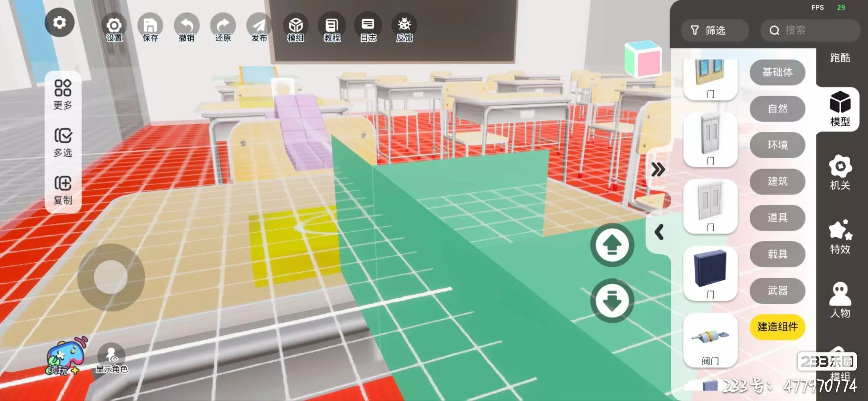This screenshot has height=401, width=868.
Task: Click the move-down arrow button
Action: (612, 300)
